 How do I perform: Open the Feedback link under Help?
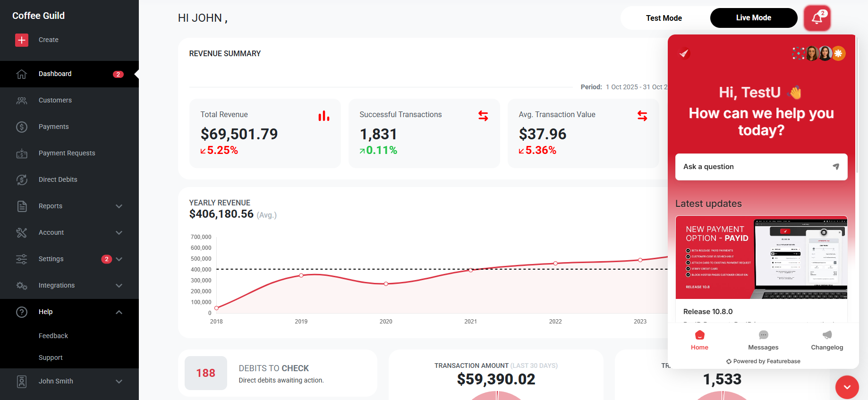point(53,336)
